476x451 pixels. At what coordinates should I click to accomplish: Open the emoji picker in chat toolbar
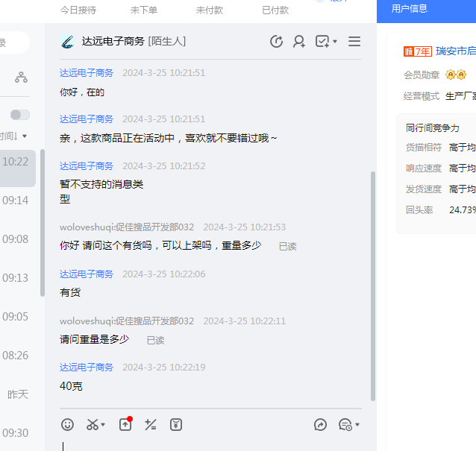tap(68, 424)
